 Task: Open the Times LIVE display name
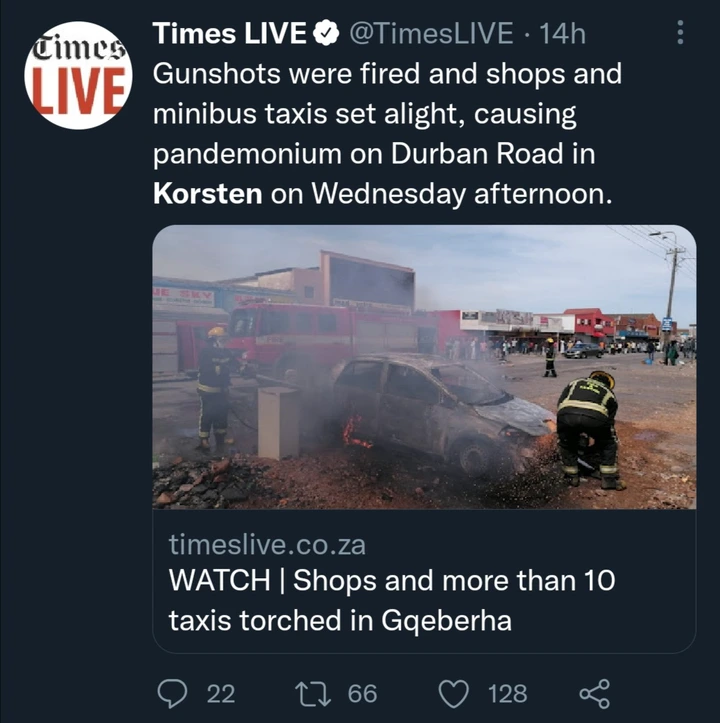coord(230,33)
